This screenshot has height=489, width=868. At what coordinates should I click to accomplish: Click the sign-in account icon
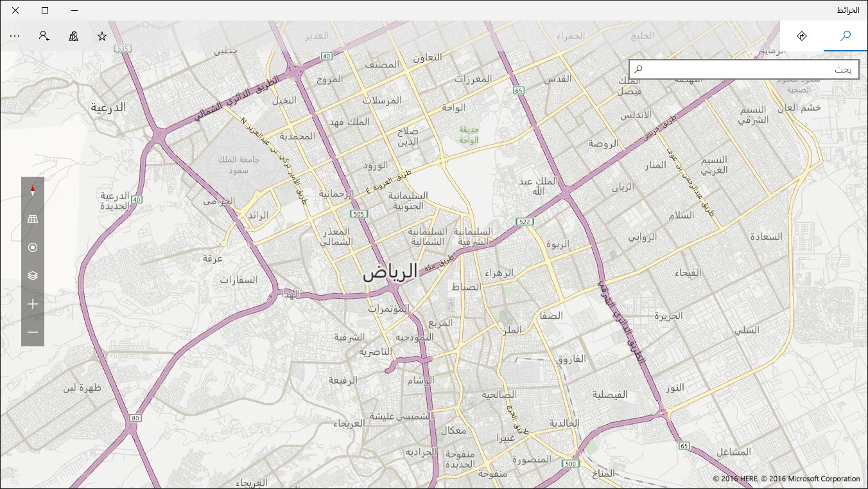tap(44, 36)
